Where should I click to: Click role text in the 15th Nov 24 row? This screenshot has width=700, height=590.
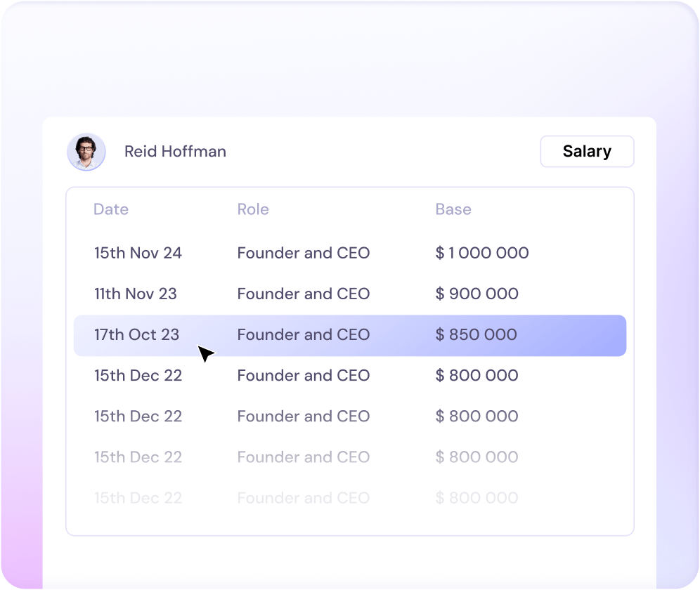304,253
